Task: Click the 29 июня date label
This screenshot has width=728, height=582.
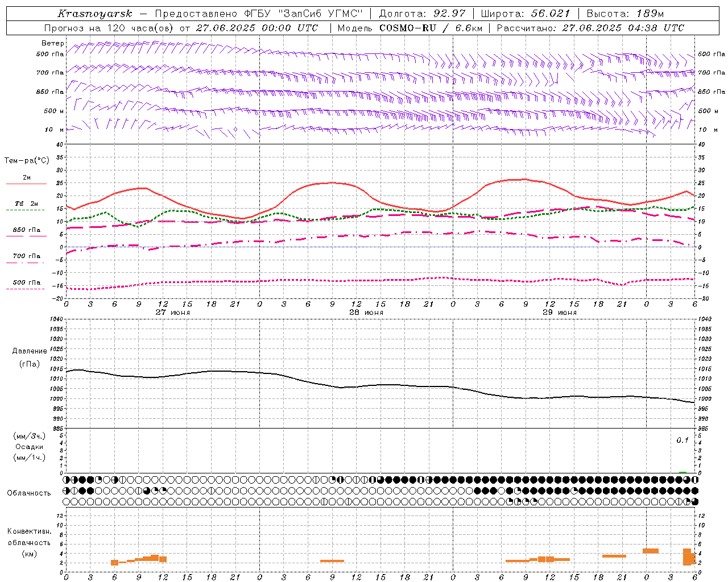Action: tap(559, 313)
